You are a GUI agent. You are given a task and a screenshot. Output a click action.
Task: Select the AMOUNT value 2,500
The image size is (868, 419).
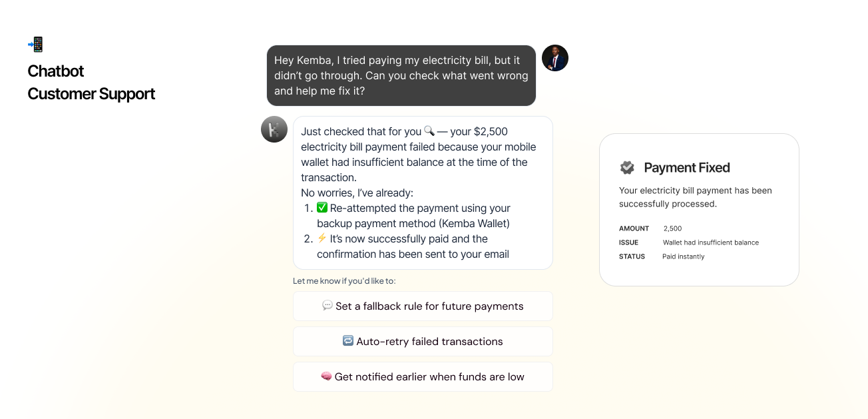(x=672, y=228)
